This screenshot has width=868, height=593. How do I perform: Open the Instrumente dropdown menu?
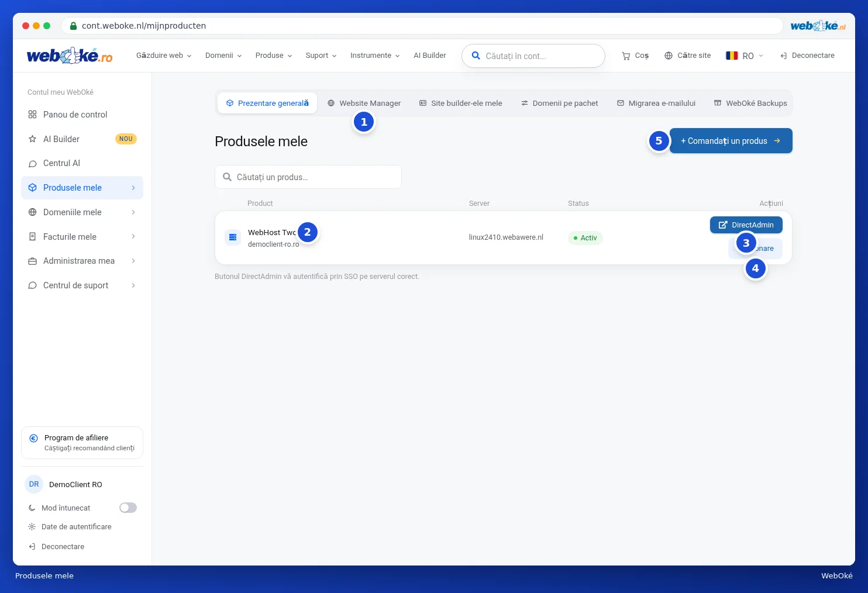click(x=375, y=56)
